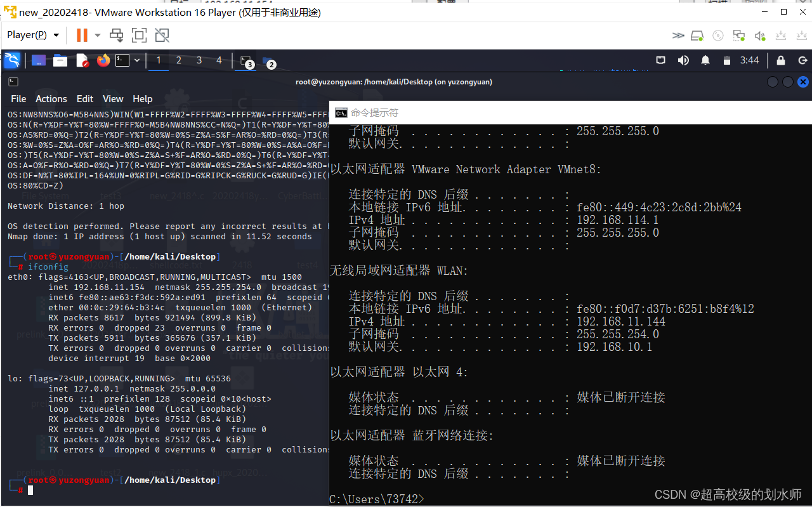
Task: Click the Unity mode icon in VMware toolbar
Action: point(162,35)
